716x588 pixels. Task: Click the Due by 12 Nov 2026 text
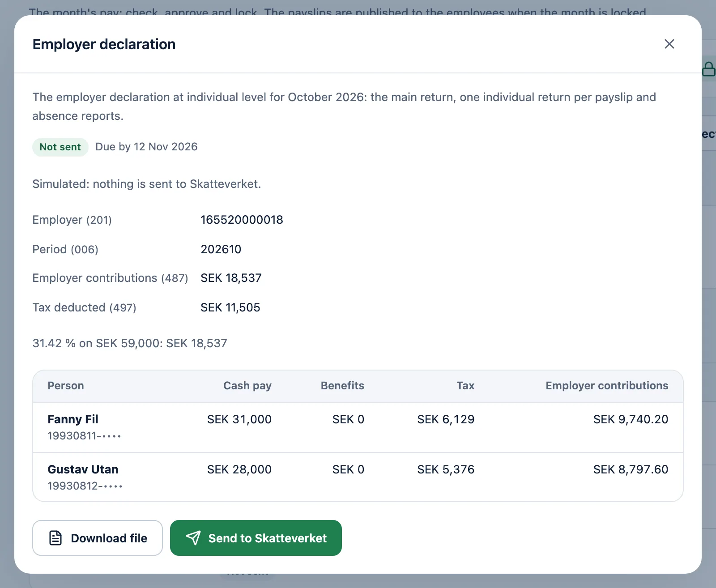[146, 147]
